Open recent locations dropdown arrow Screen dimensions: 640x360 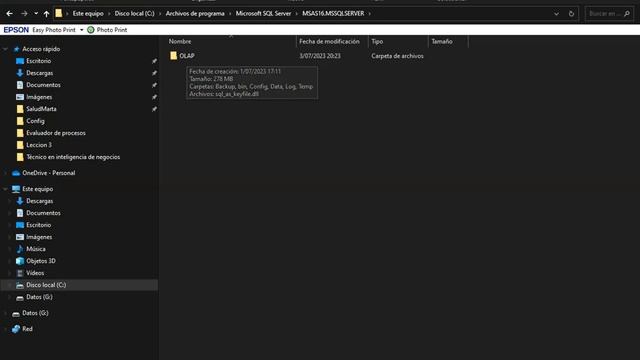pos(36,13)
